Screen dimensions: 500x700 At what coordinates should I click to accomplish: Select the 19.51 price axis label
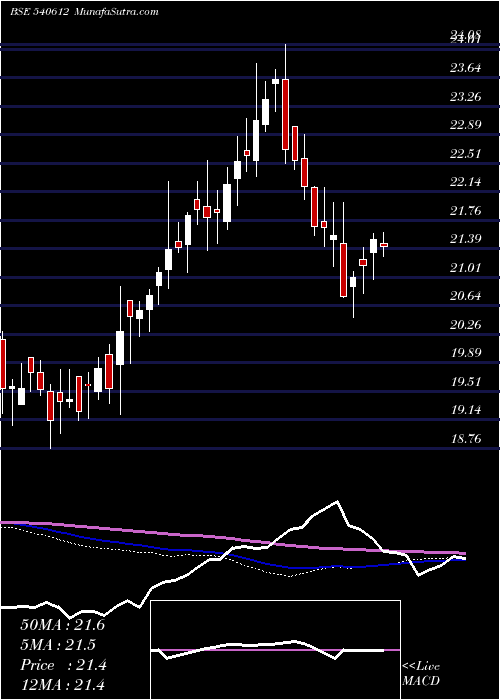pyautogui.click(x=466, y=382)
